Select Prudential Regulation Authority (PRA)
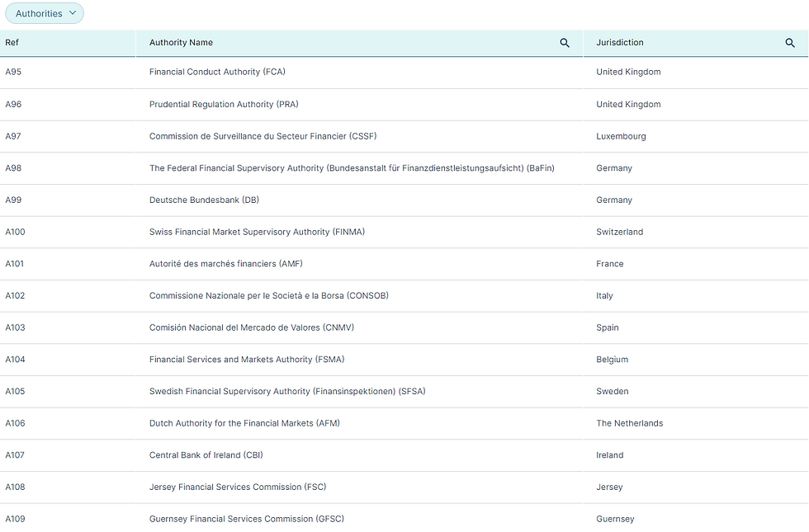This screenshot has height=532, width=809. (224, 104)
